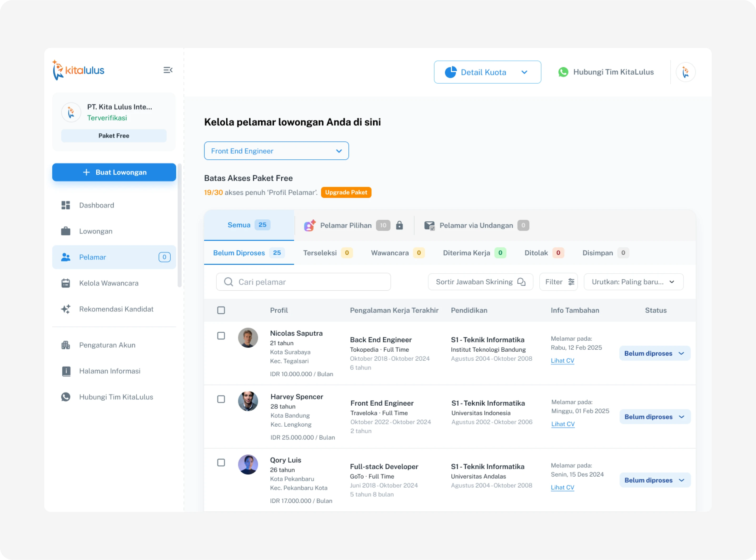Open Rekomendasi Kandidat sparkle item
756x560 pixels.
coord(66,309)
